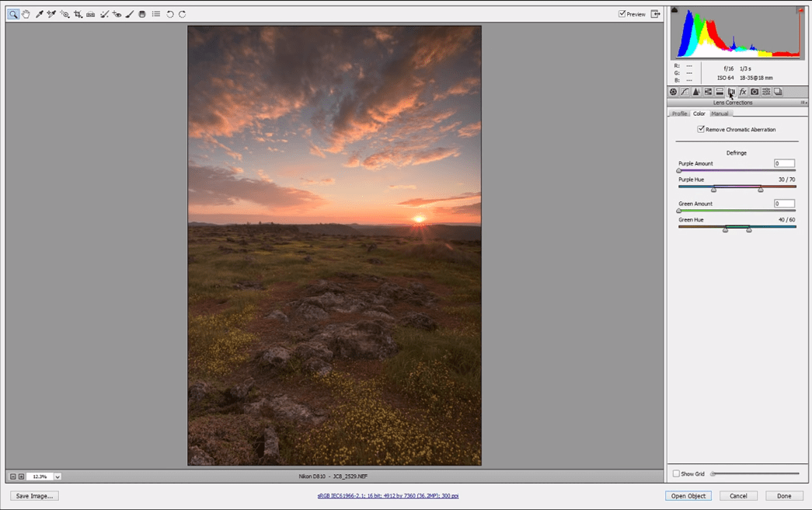
Task: Click the '30 / 70' Purple Hue value
Action: [786, 180]
